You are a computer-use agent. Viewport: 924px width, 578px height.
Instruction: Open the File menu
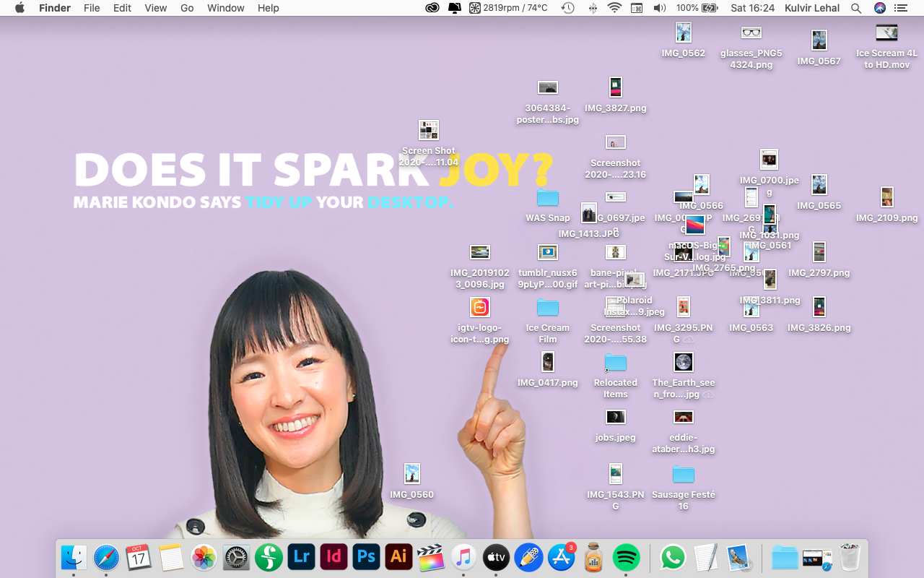click(x=92, y=8)
